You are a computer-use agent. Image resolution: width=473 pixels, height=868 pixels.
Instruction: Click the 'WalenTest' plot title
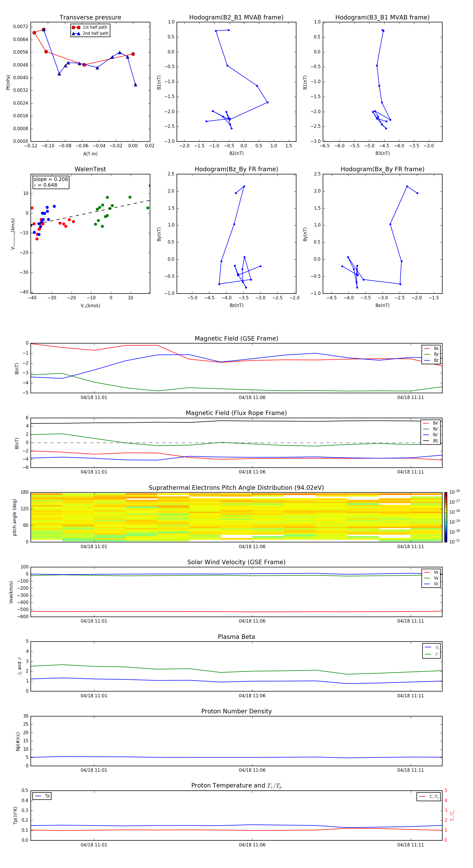pos(90,169)
